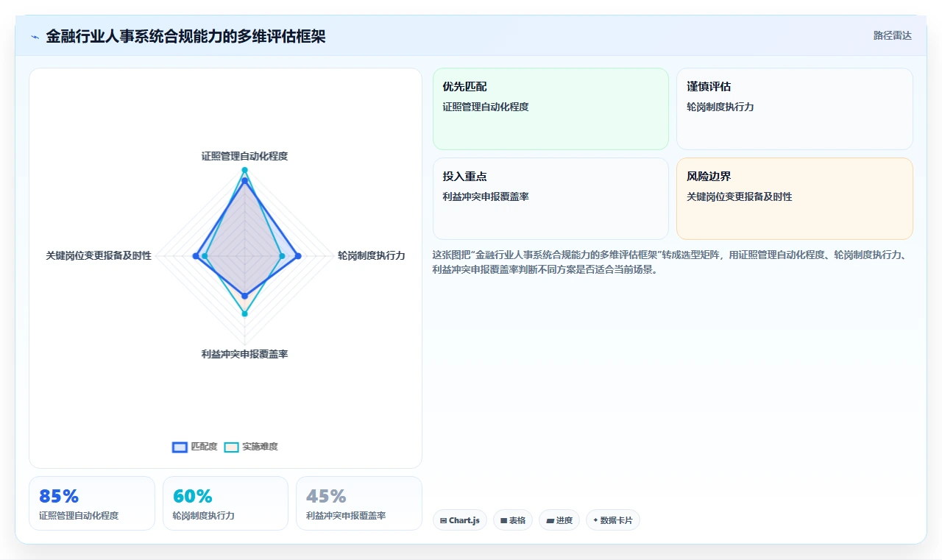942x560 pixels.
Task: Click the 路径雷达 label in the header
Action: click(x=892, y=35)
